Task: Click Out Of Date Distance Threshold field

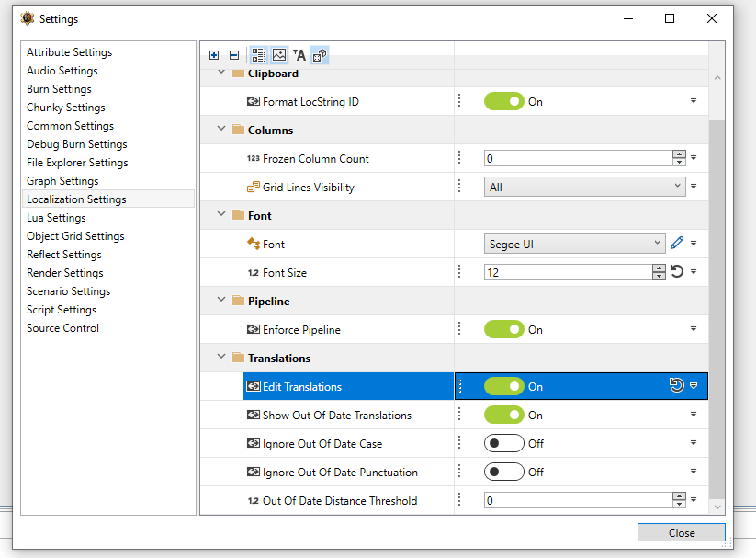Action: (578, 500)
